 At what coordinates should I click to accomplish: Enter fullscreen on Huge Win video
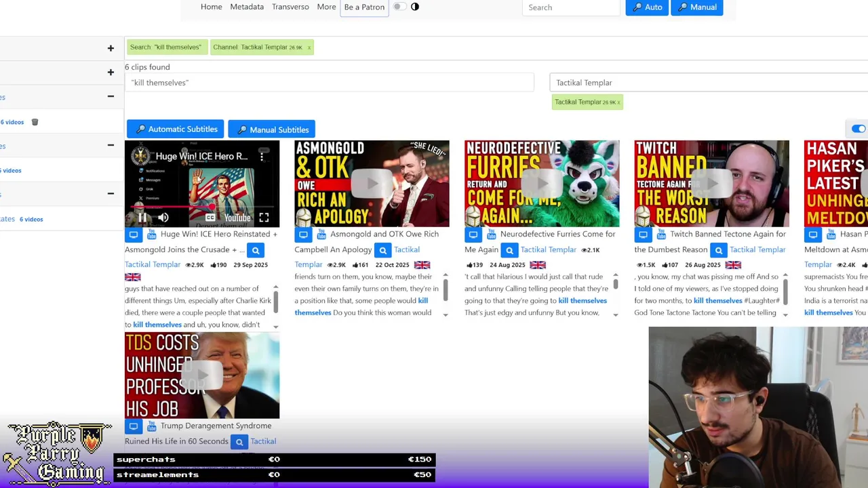point(264,218)
